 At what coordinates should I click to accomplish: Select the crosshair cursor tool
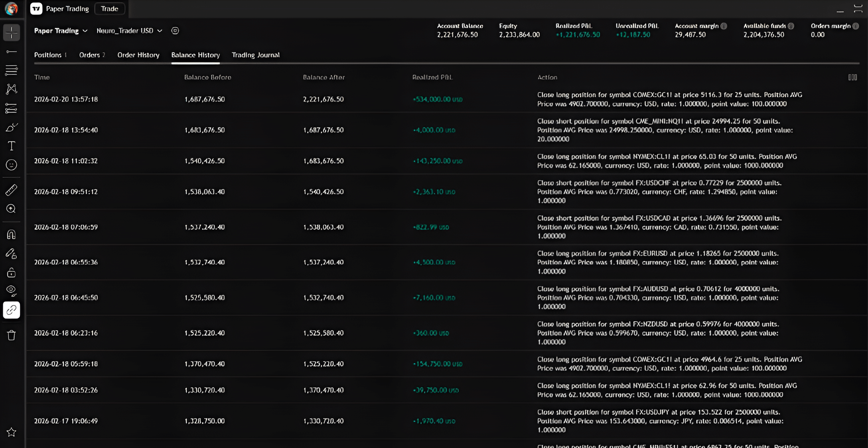[12, 33]
